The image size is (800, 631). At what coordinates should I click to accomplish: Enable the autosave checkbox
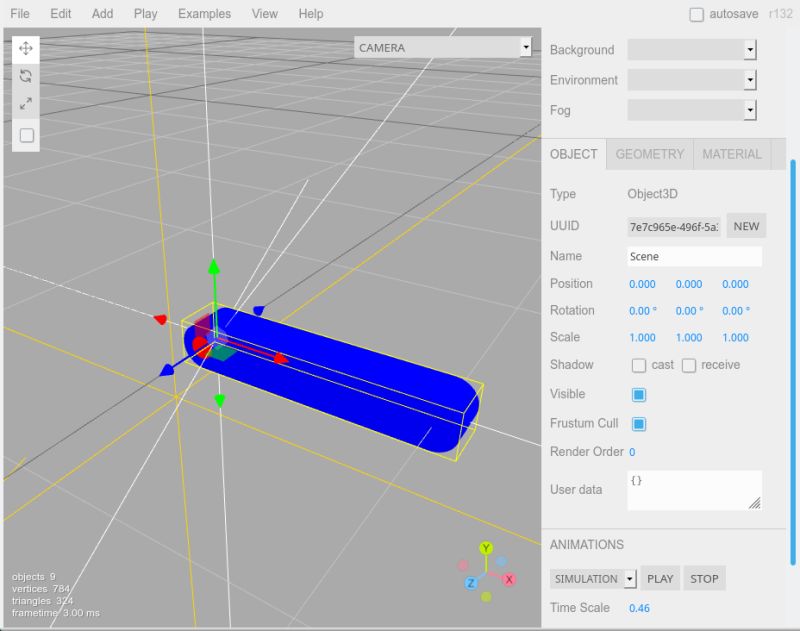(696, 14)
